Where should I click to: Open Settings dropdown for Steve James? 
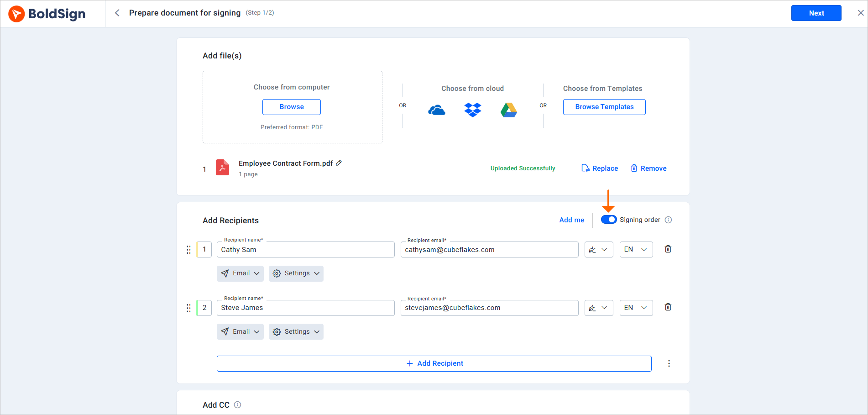(296, 331)
